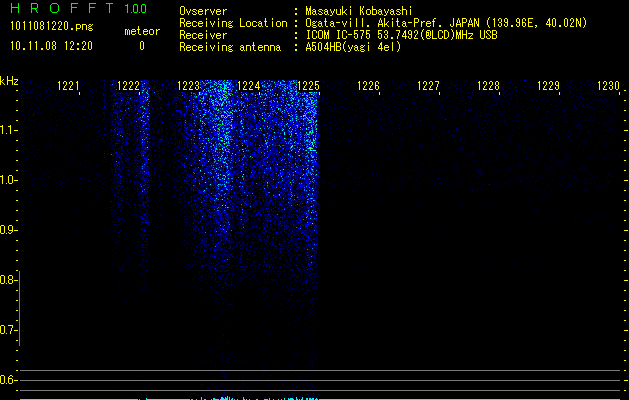Click time marker 1228
The height and width of the screenshot is (400, 629).
click(488, 85)
